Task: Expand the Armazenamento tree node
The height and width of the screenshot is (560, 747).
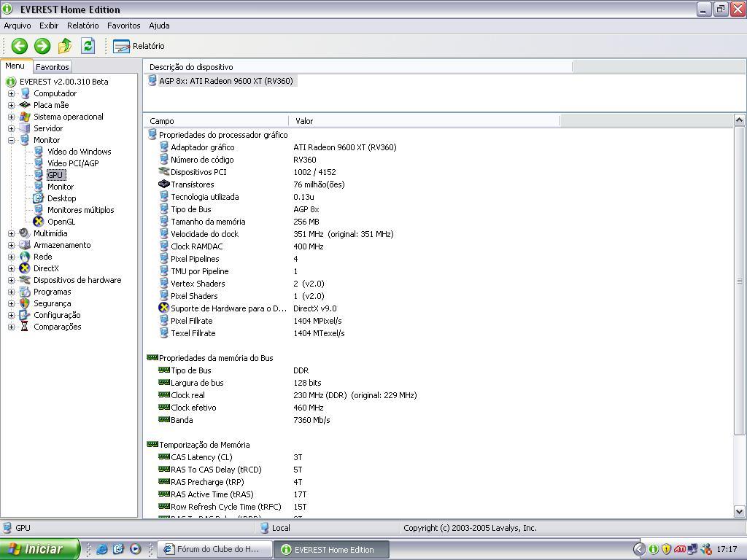Action: [12, 245]
